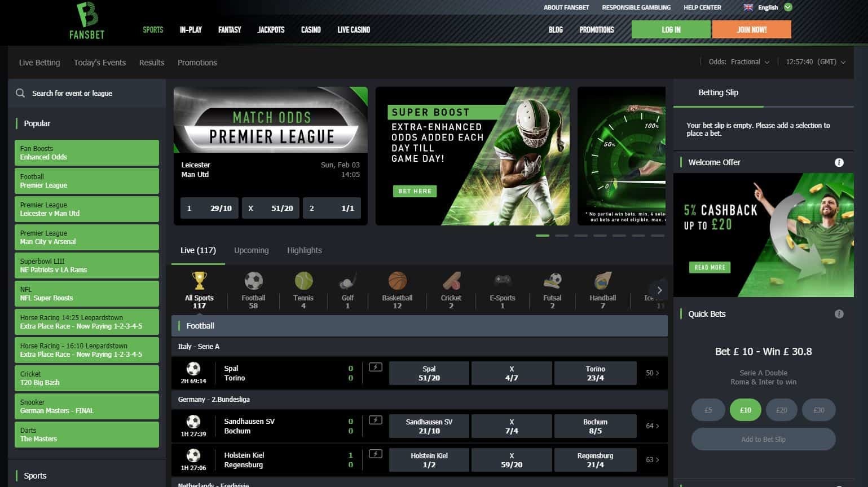Expand 64 more markets for Sandhausen v Bochum
Screen dimensions: 868x487
653,426
